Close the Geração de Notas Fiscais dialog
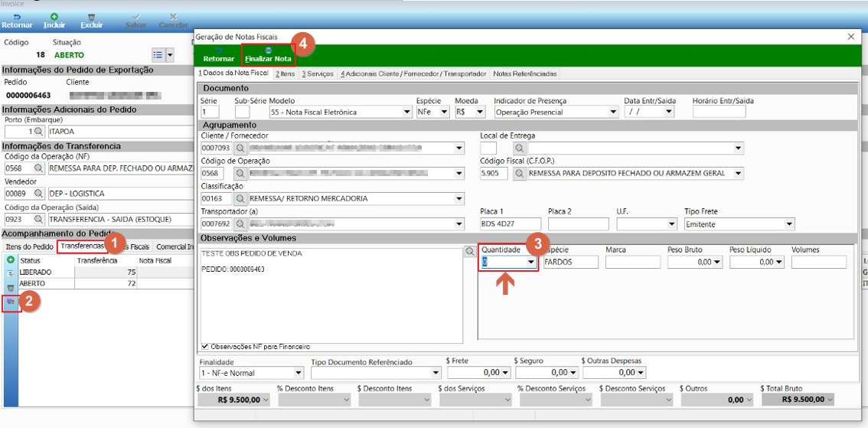The image size is (868, 428). click(x=851, y=36)
